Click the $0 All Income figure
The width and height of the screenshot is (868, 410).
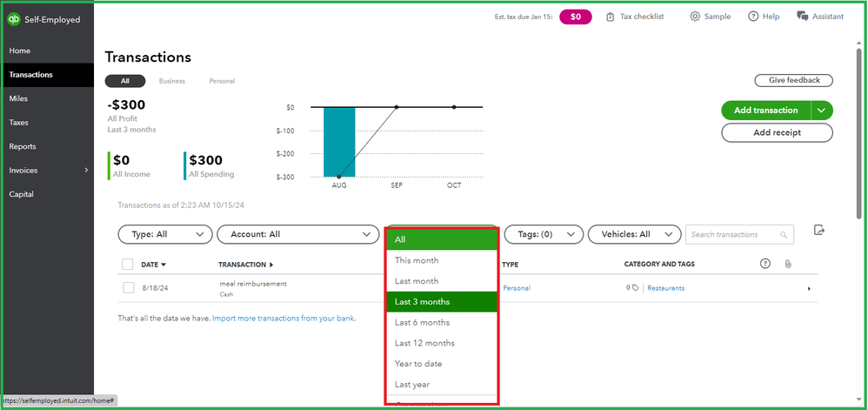coord(121,161)
